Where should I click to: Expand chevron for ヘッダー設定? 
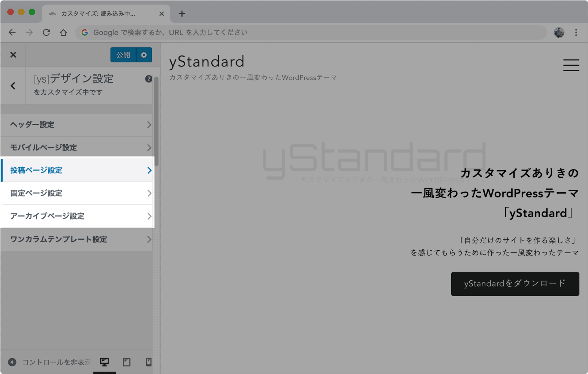(149, 125)
